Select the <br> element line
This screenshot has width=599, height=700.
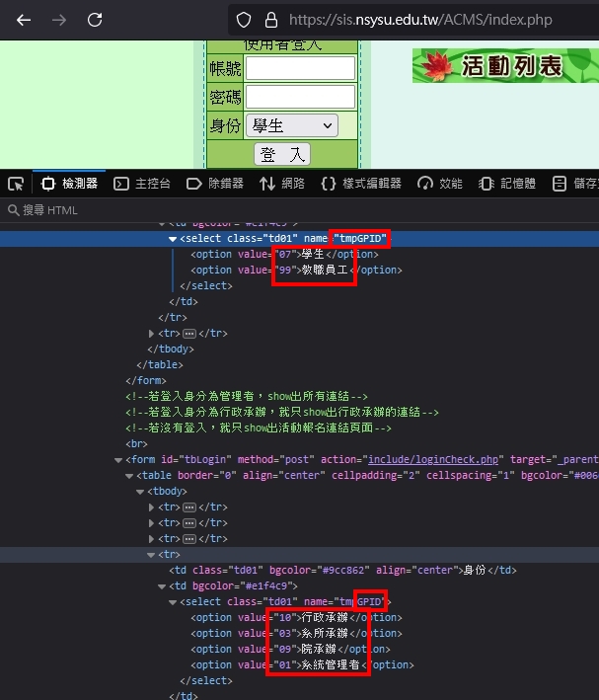pos(136,443)
